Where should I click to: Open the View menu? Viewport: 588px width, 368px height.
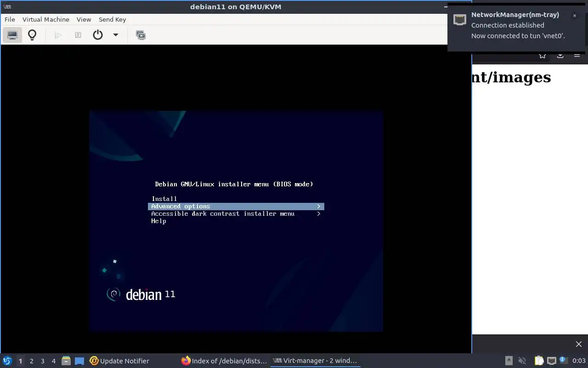(x=84, y=19)
